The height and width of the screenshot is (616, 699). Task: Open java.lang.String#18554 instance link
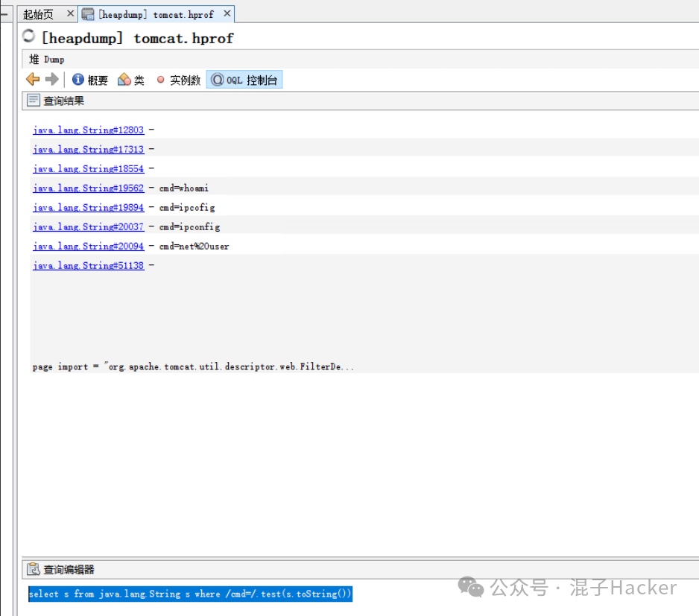coord(88,169)
